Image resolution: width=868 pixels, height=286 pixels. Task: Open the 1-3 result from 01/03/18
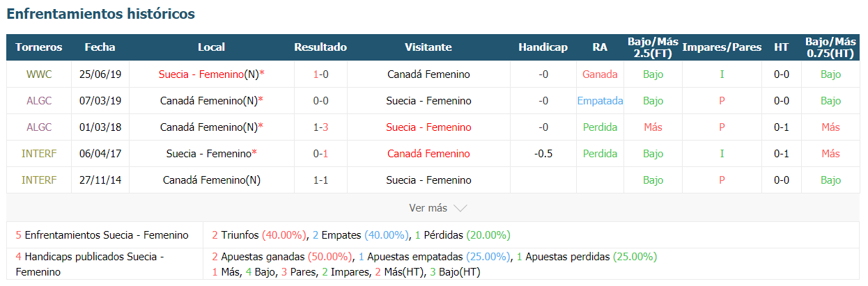(320, 127)
